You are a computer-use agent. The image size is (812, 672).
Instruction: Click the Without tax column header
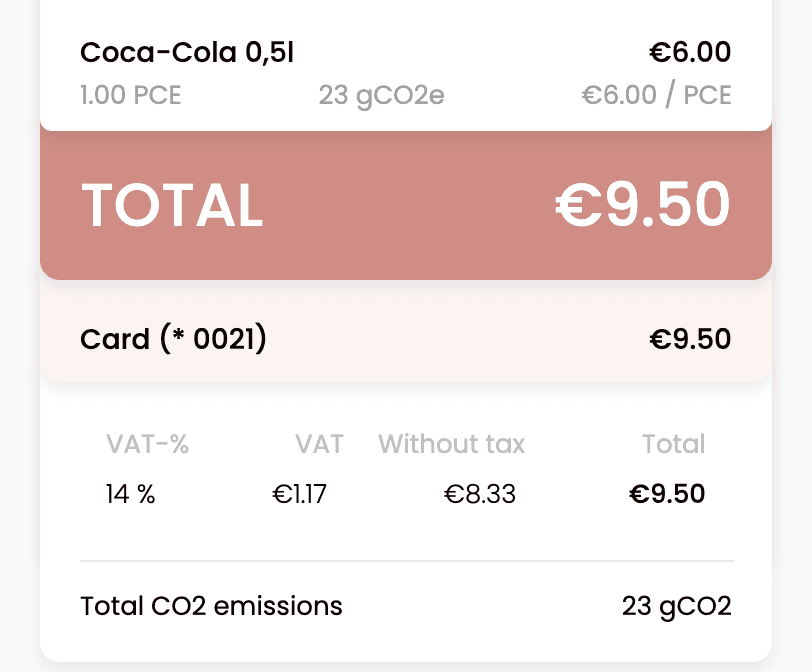(x=451, y=445)
